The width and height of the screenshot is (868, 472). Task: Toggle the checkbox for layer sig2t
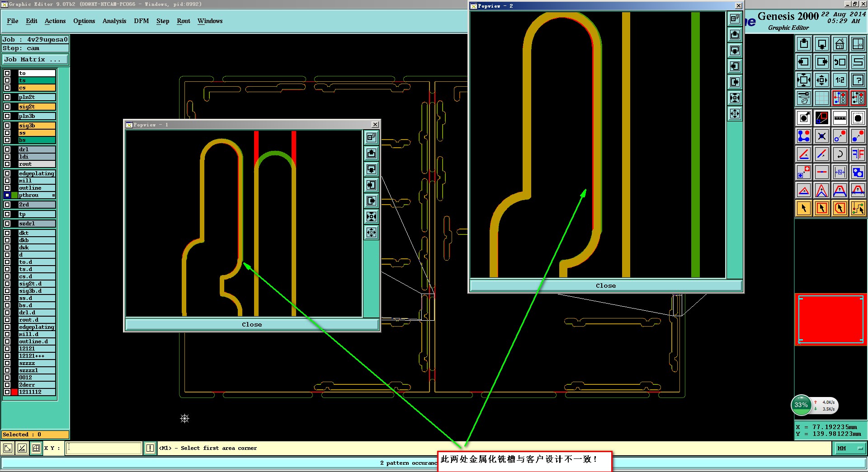pyautogui.click(x=7, y=107)
